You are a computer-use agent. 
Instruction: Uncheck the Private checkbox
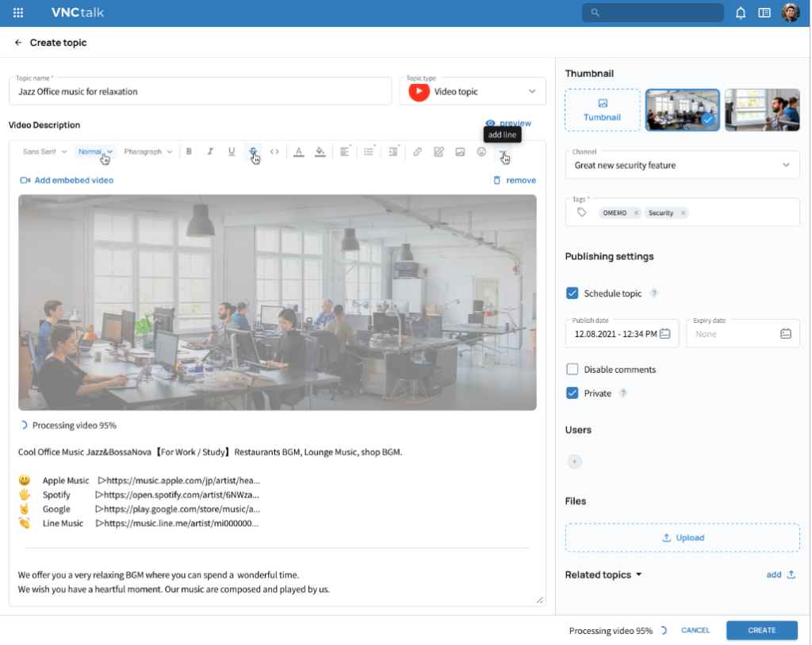(573, 394)
